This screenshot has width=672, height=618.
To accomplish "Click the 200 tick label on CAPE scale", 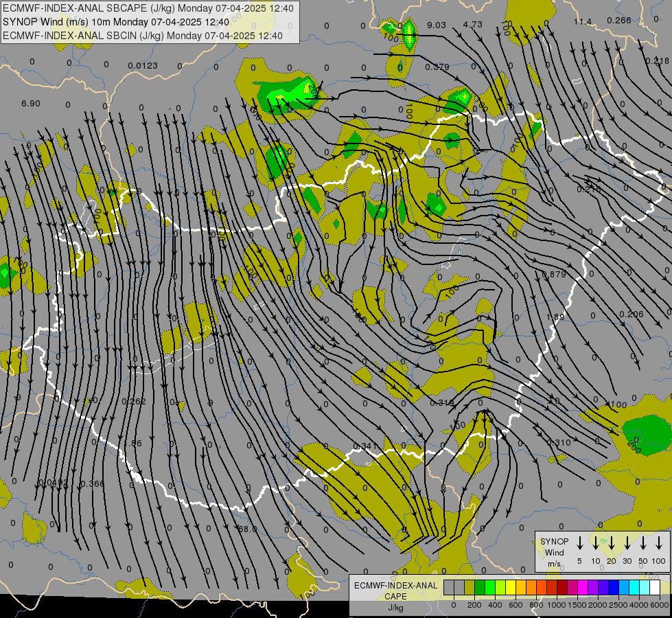I will pyautogui.click(x=474, y=605).
